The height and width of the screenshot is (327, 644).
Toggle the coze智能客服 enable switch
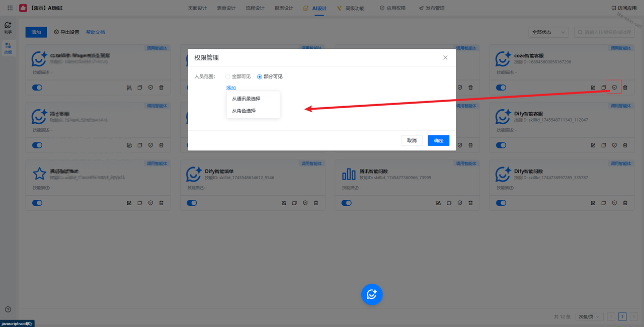point(501,88)
